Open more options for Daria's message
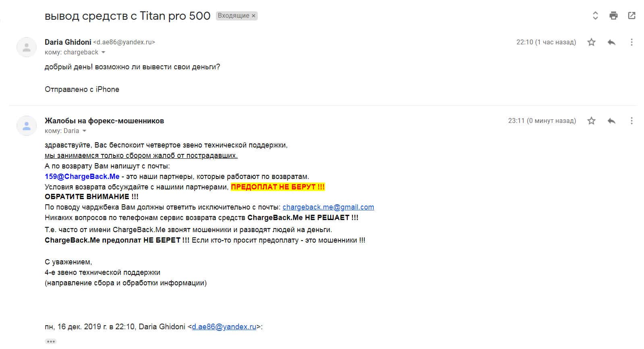Image resolution: width=644 pixels, height=349 pixels. [x=632, y=42]
